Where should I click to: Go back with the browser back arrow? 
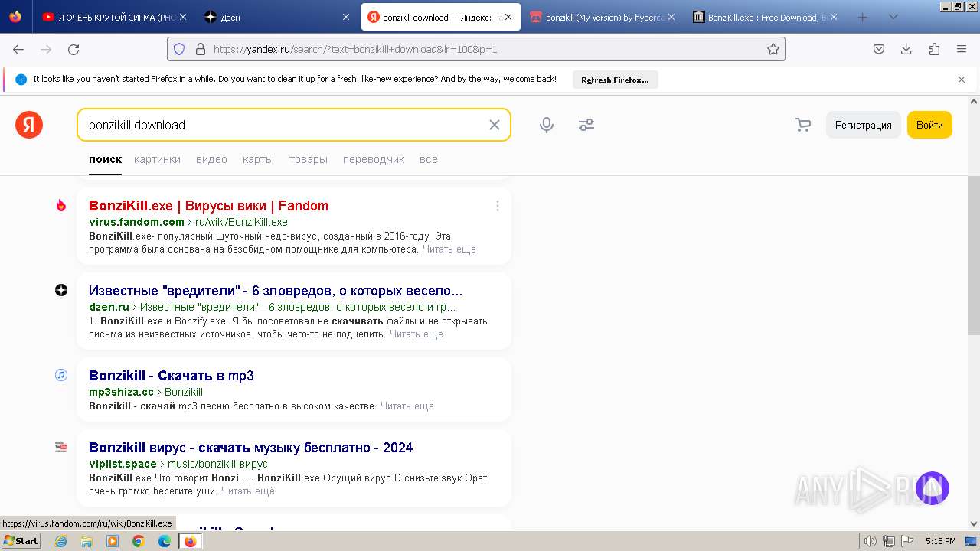pos(18,49)
